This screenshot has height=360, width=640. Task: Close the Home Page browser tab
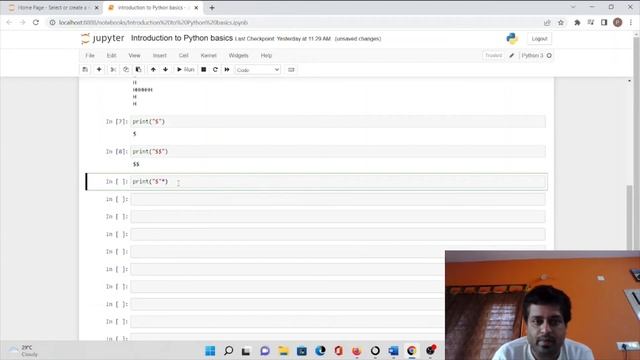tap(96, 8)
